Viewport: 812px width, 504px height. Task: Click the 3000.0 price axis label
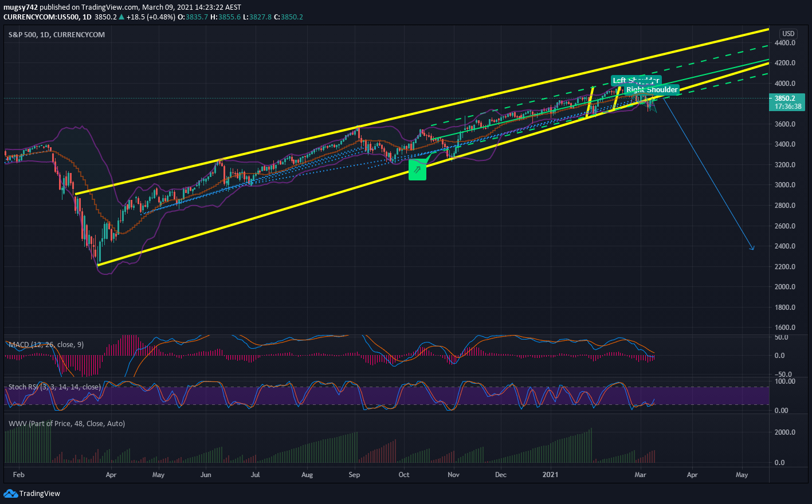(x=784, y=185)
